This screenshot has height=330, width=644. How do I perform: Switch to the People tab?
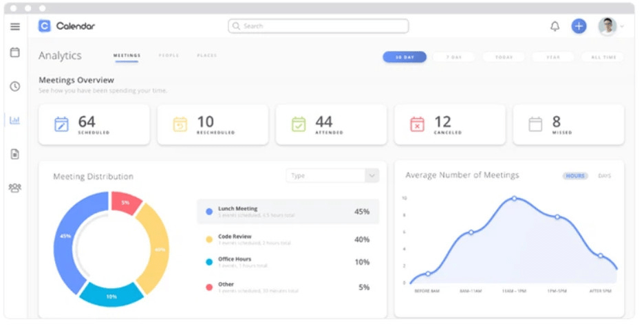[168, 56]
